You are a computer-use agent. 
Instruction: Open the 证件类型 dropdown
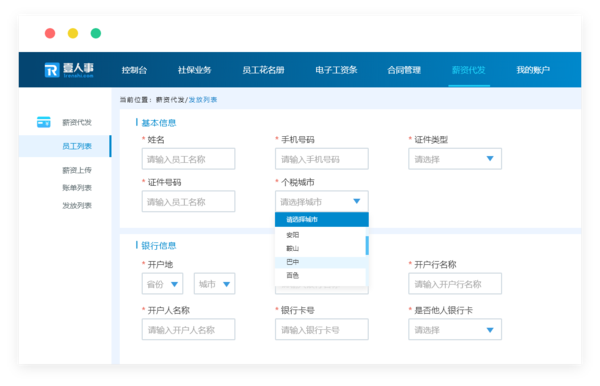coord(455,159)
